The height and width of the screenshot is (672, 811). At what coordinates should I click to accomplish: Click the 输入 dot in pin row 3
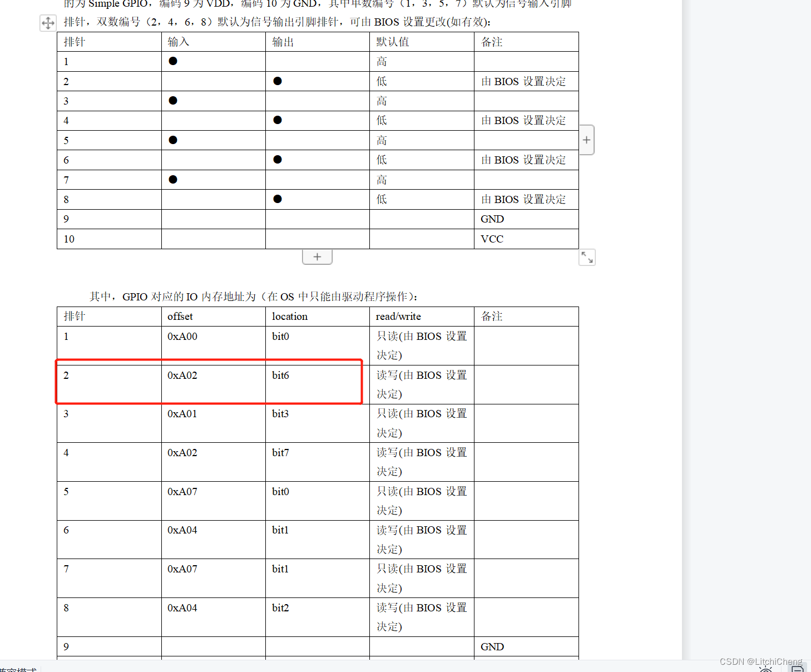[173, 101]
